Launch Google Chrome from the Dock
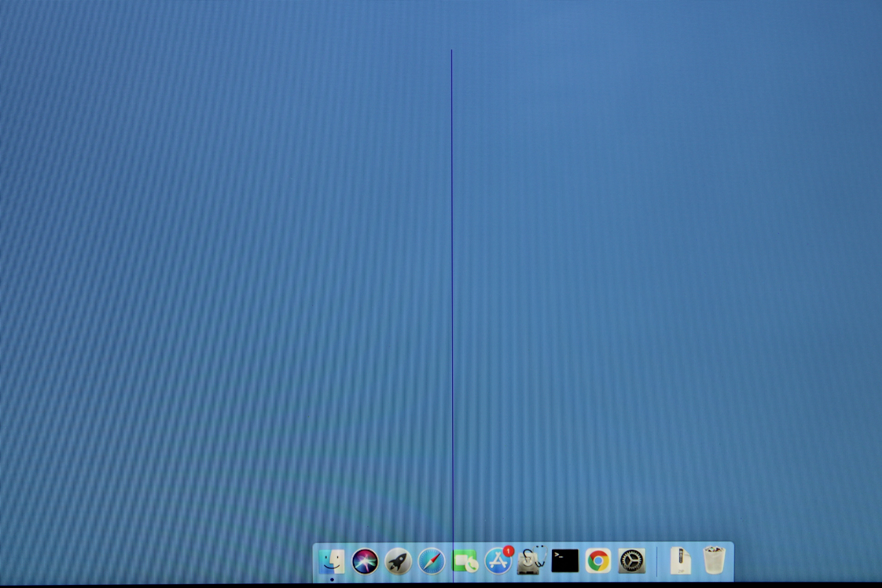This screenshot has width=882, height=588. point(599,561)
